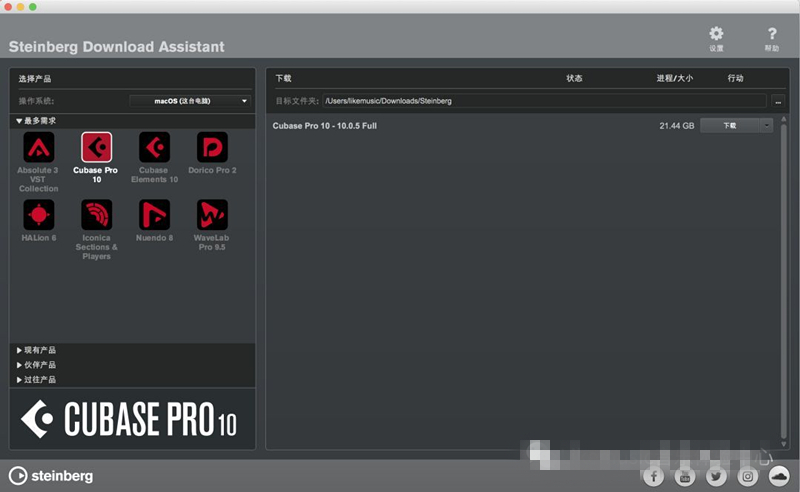Choose Cubase Elements 10 product icon
This screenshot has height=492, width=800.
pos(155,147)
